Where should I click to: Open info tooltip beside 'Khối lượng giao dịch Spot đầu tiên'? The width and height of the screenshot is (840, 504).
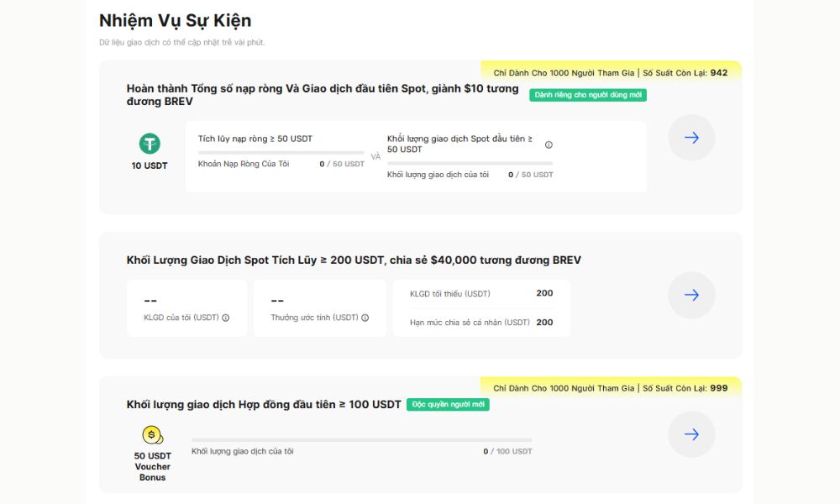click(x=548, y=143)
